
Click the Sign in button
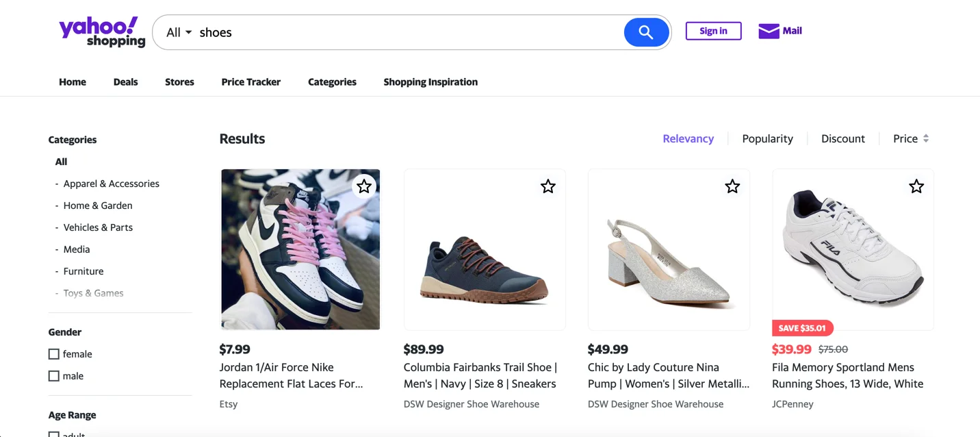coord(713,31)
